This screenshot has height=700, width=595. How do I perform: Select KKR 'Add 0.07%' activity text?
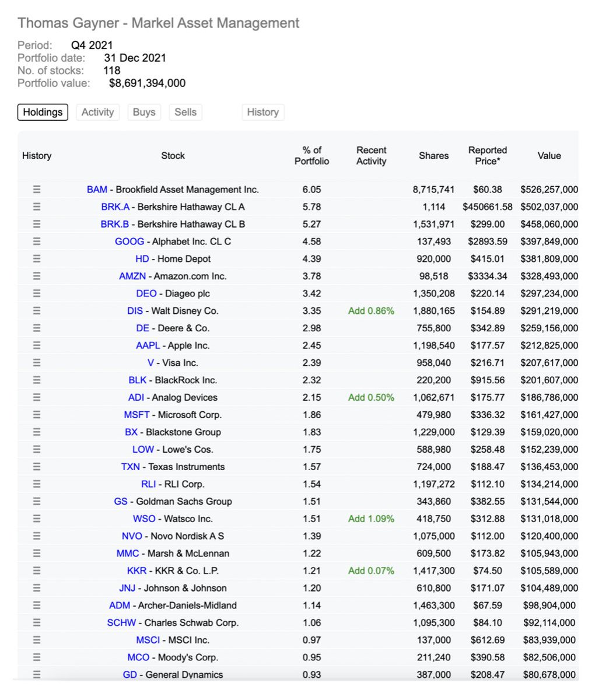click(x=371, y=570)
